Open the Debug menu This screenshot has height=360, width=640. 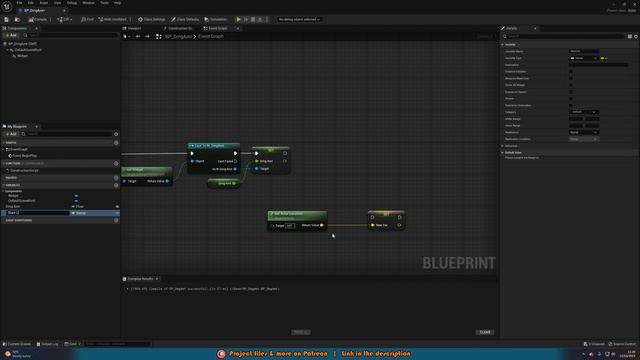(72, 3)
